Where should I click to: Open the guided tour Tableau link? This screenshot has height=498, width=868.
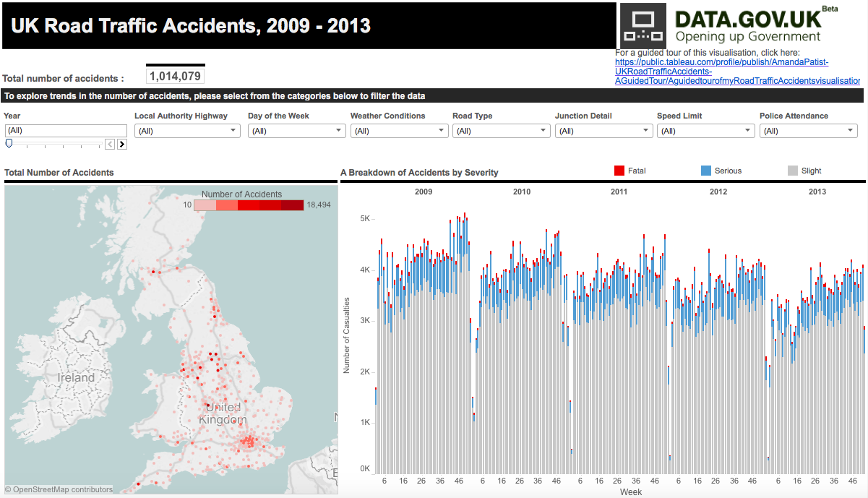[x=723, y=72]
